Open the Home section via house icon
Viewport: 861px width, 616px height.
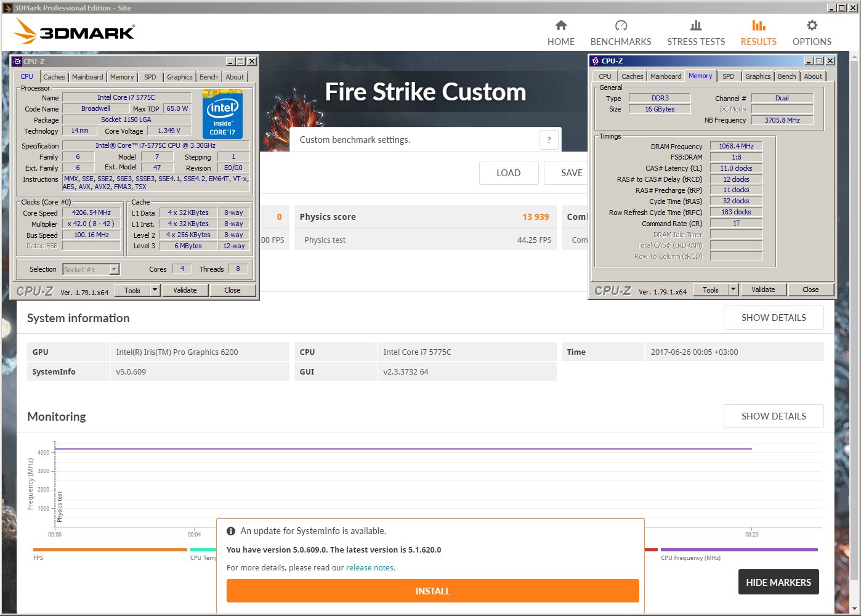(560, 25)
